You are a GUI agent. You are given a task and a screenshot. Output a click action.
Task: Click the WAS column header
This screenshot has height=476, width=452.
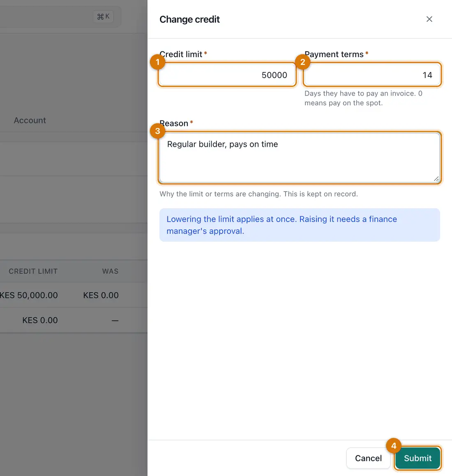110,271
